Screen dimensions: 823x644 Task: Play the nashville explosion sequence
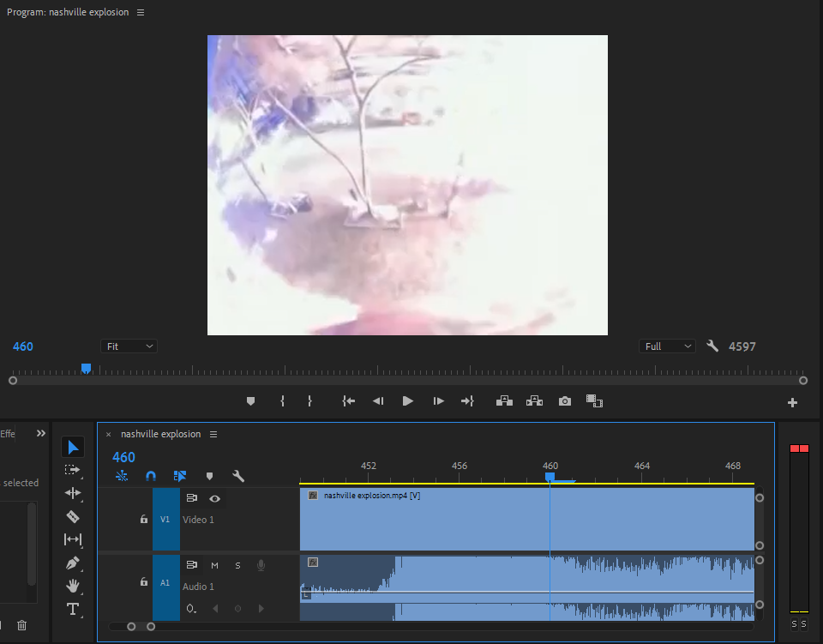coord(408,401)
